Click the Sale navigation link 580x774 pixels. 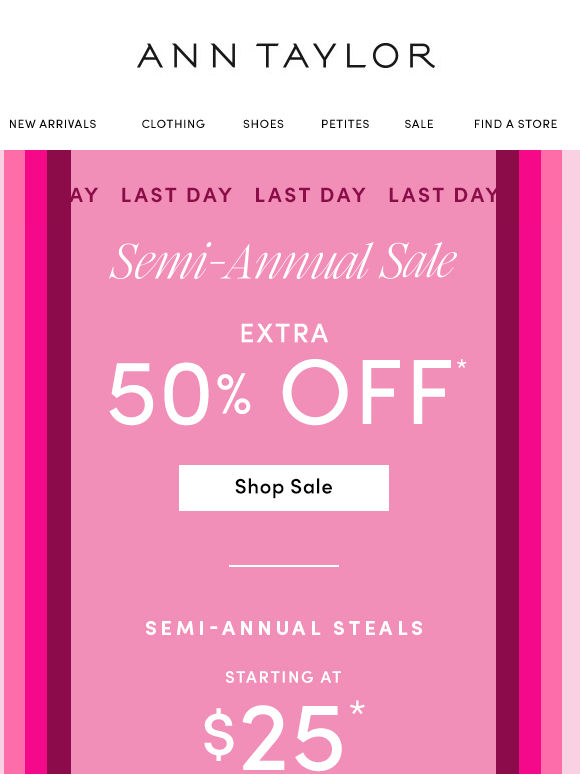(x=419, y=124)
